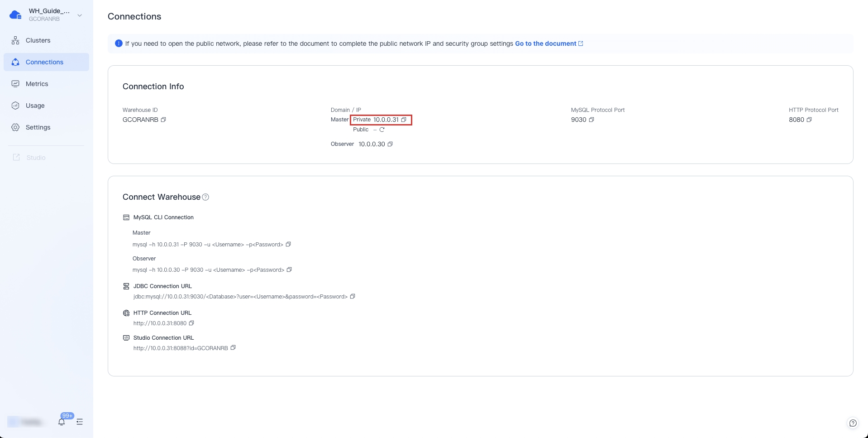The image size is (868, 438).
Task: Refresh the Master public IP
Action: pos(382,130)
